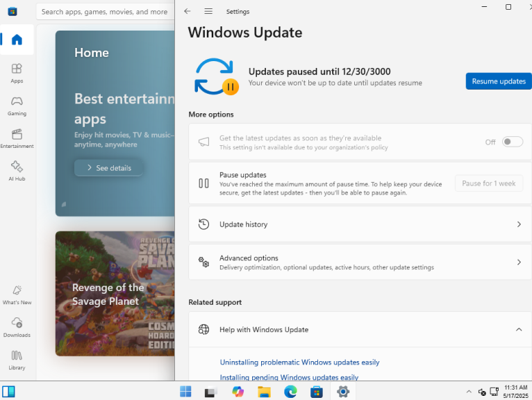Open Settings navigation hamburger menu
532x400 pixels.
208,11
